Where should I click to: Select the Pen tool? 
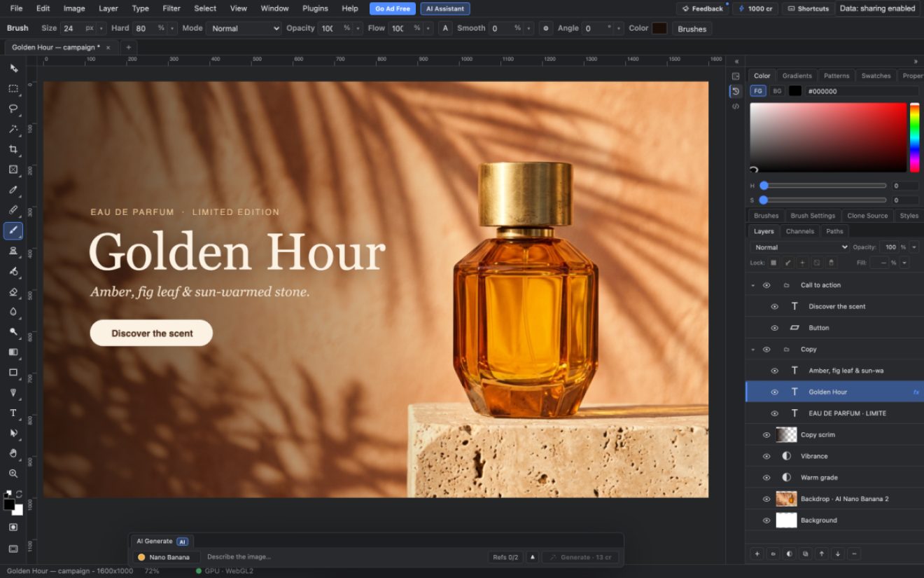[13, 393]
